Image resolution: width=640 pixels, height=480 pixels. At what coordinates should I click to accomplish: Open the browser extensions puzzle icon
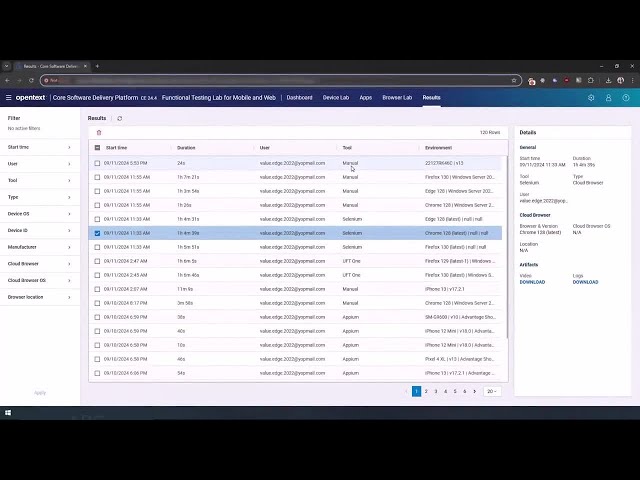(x=591, y=80)
